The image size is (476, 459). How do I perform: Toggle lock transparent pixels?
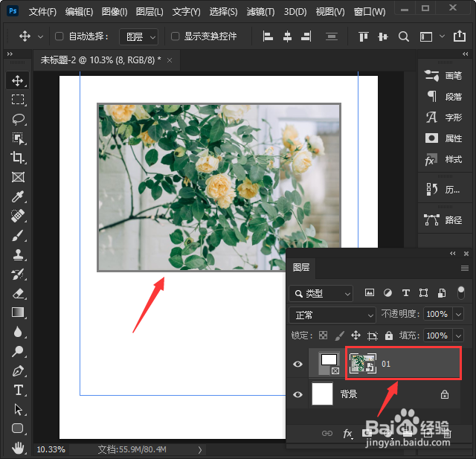(323, 336)
